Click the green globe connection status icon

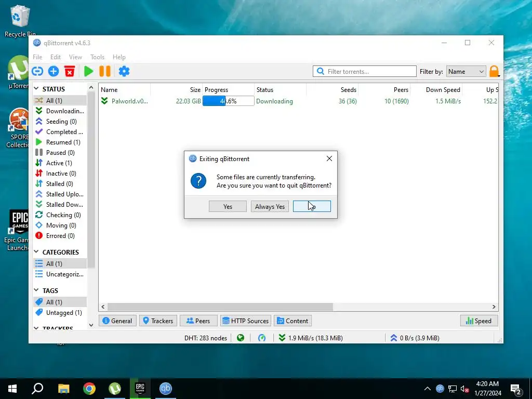coord(241,338)
